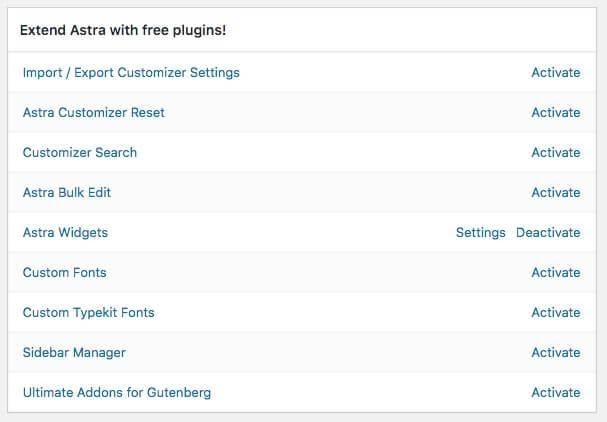This screenshot has width=607, height=422.
Task: Open the Astra Customizer Reset link
Action: pyautogui.click(x=94, y=112)
